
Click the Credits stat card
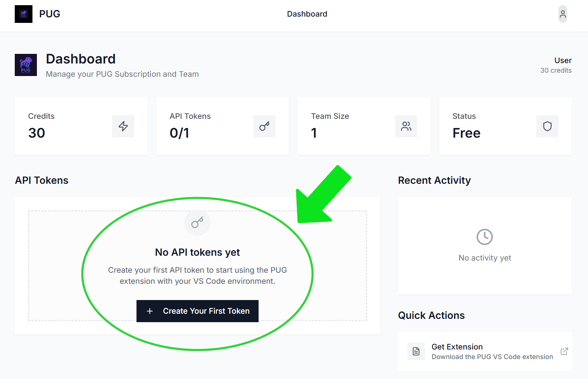tap(81, 126)
